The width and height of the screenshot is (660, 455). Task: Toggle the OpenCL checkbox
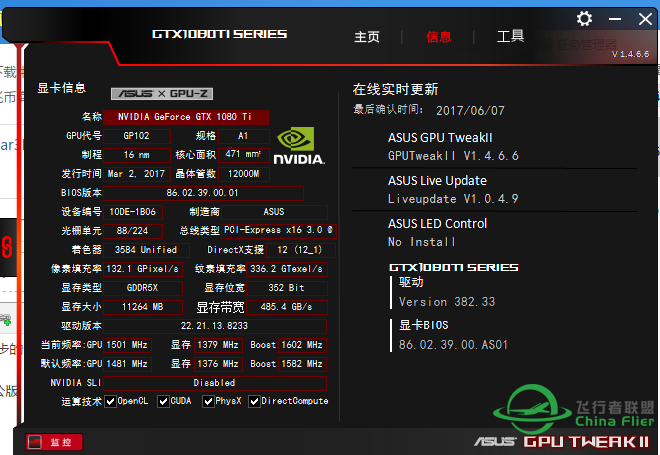111,402
